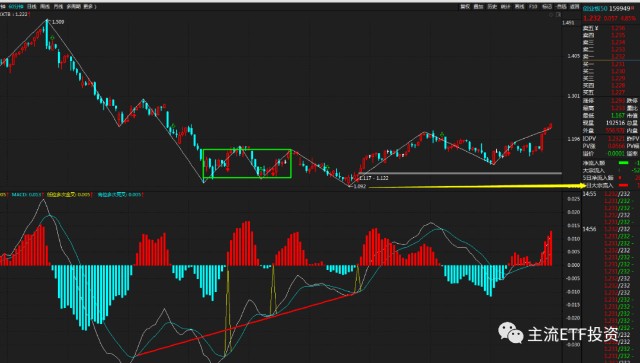Expand the 更多 periods dropdown
Screen dimensions: 640x363
89,7
